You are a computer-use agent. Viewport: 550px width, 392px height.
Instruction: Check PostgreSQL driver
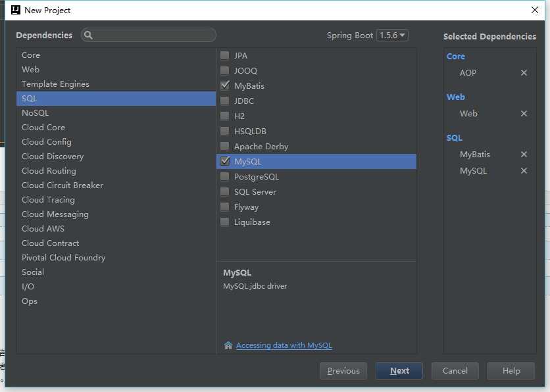click(x=225, y=176)
